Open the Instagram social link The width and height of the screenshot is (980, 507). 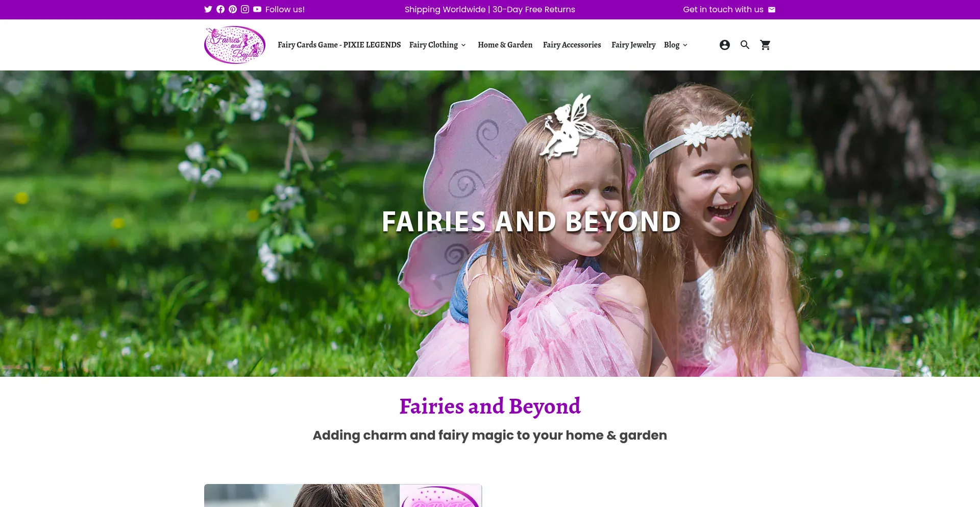pyautogui.click(x=245, y=9)
